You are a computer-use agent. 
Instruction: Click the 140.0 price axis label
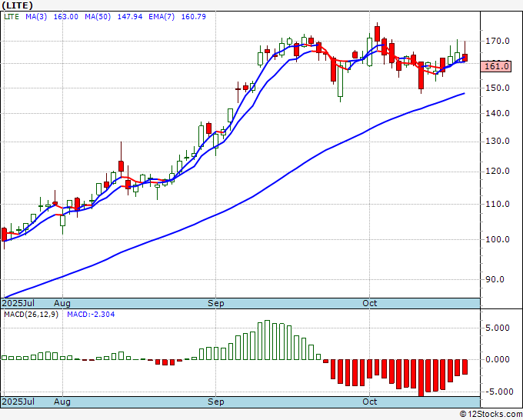coord(498,113)
